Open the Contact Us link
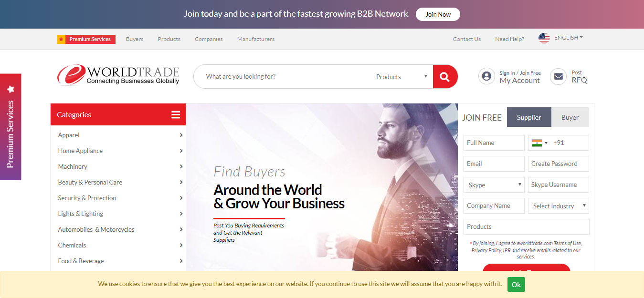Viewport: 644px width, 298px height. (x=466, y=39)
